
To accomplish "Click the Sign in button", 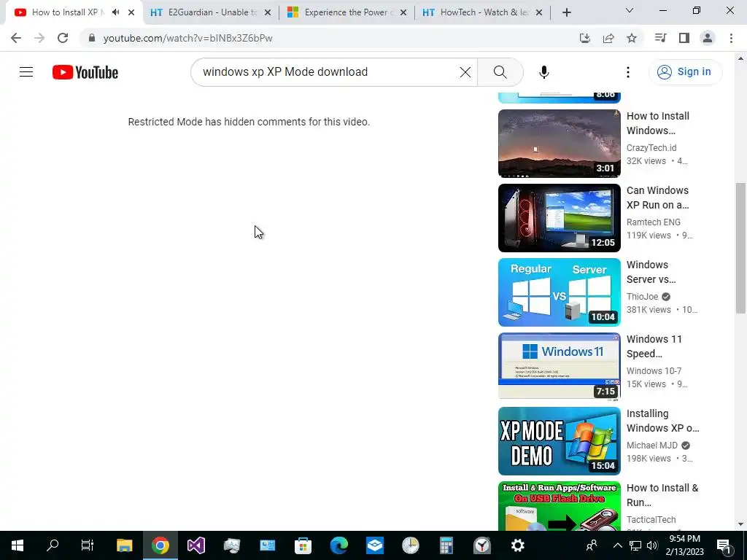I will click(x=685, y=72).
